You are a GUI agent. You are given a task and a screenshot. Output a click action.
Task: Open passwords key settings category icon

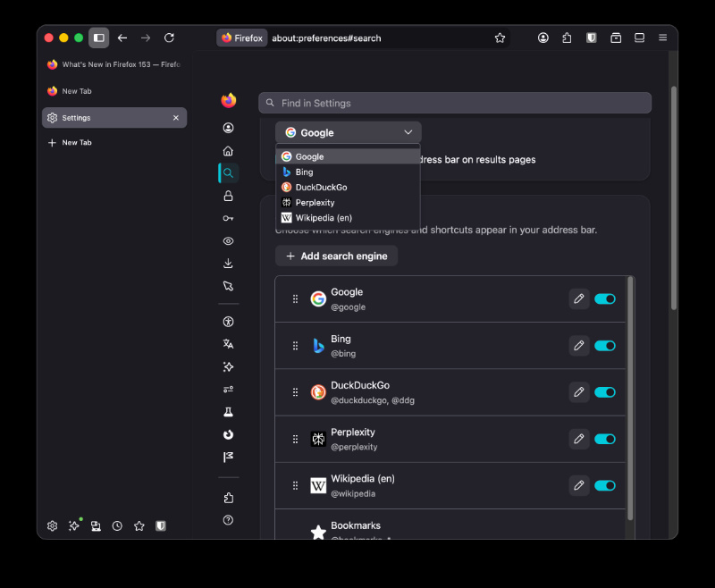[x=229, y=218]
